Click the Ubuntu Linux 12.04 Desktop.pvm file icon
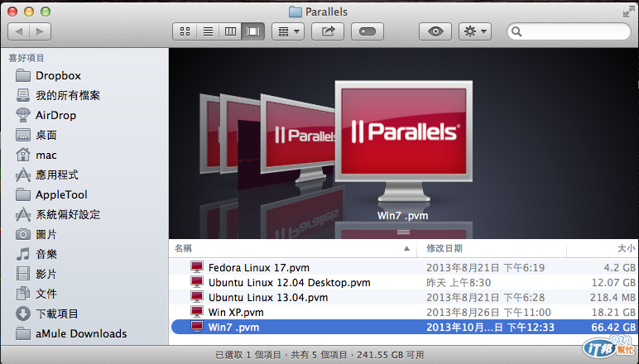Viewport: 639px width, 364px height. point(197,283)
